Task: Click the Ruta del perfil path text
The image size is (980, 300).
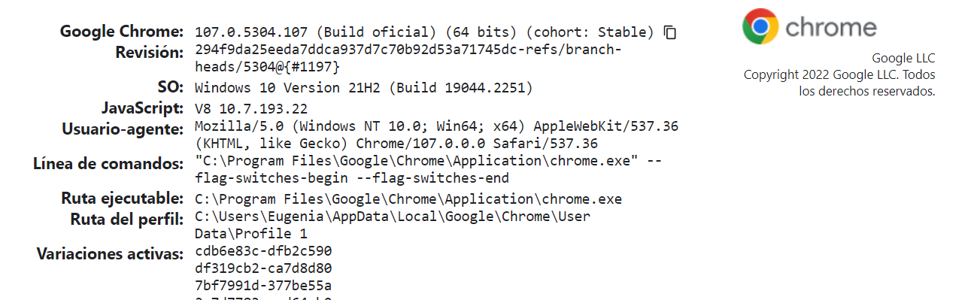Action: click(x=393, y=226)
